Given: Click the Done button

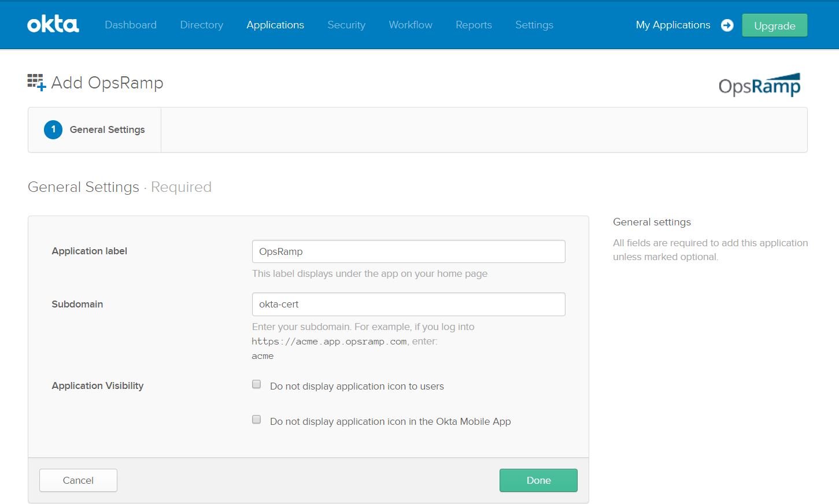Looking at the screenshot, I should click(538, 480).
